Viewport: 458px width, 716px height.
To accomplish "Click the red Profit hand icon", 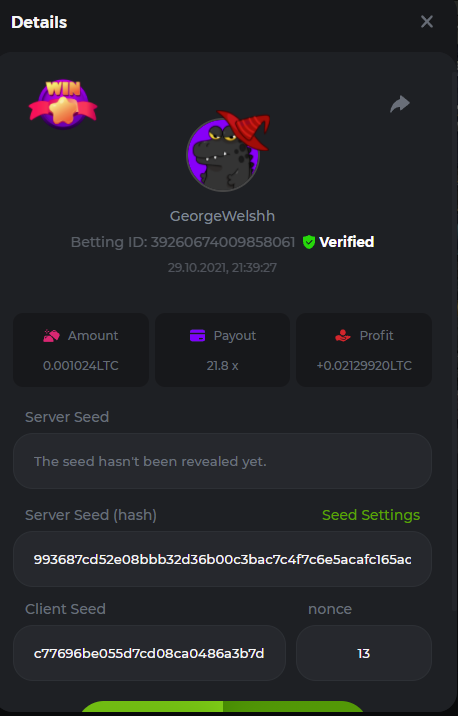I will pos(342,336).
